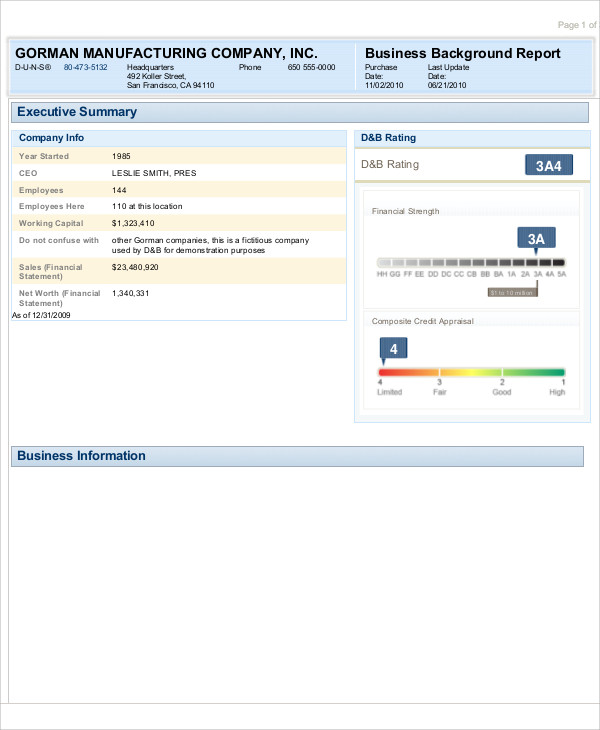Screen dimensions: 600x730
Task: Select the phone number 650 555-0000
Action: coord(311,67)
